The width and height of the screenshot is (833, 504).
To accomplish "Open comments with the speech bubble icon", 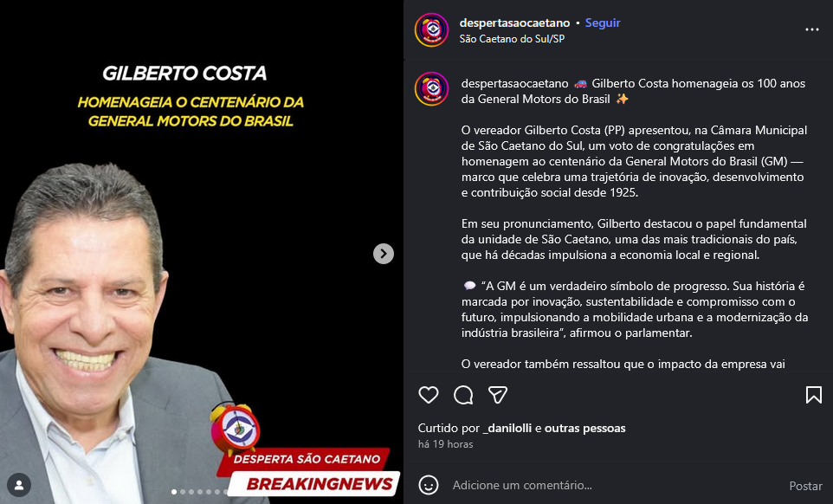I will tap(463, 395).
